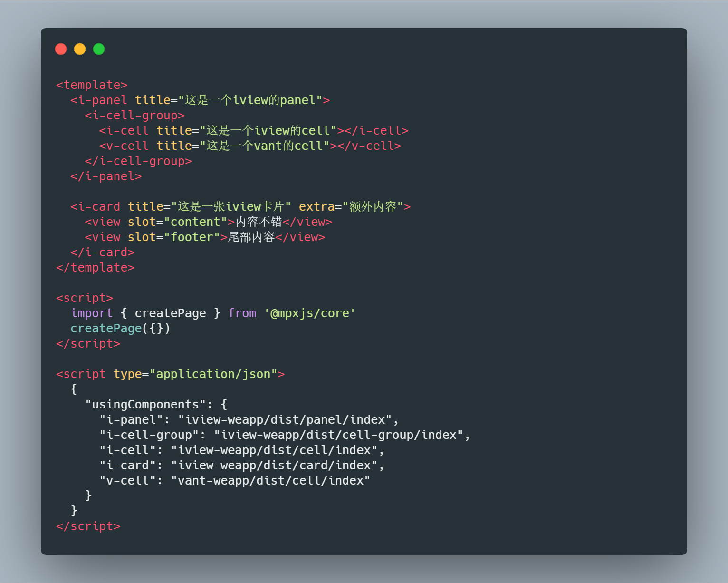Click the final closing script tag
728x583 pixels.
[x=88, y=526]
